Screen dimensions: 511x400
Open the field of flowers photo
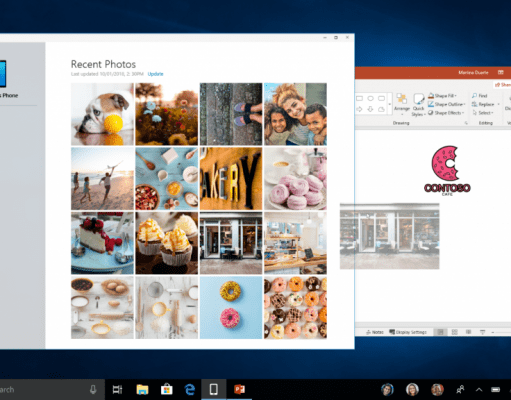point(167,114)
